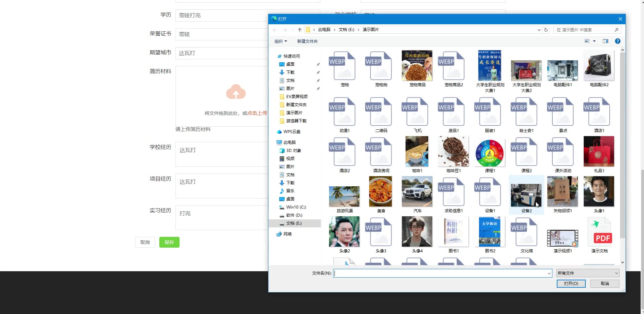Click the search magnifier icon
Viewport: 644px width, 314px height.
[x=616, y=30]
